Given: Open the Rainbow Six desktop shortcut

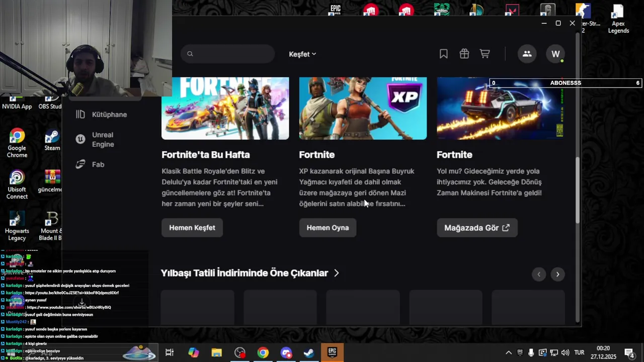Looking at the screenshot, I should point(547,10).
